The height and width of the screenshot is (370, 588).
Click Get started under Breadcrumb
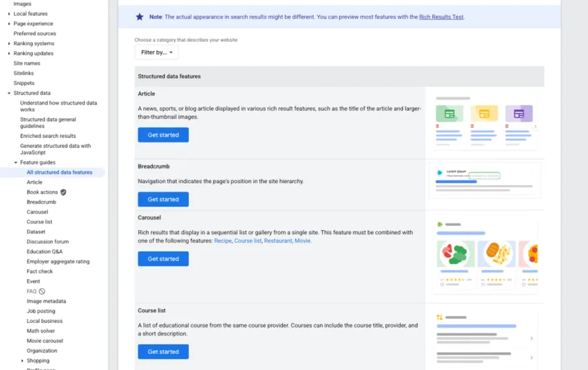[163, 199]
